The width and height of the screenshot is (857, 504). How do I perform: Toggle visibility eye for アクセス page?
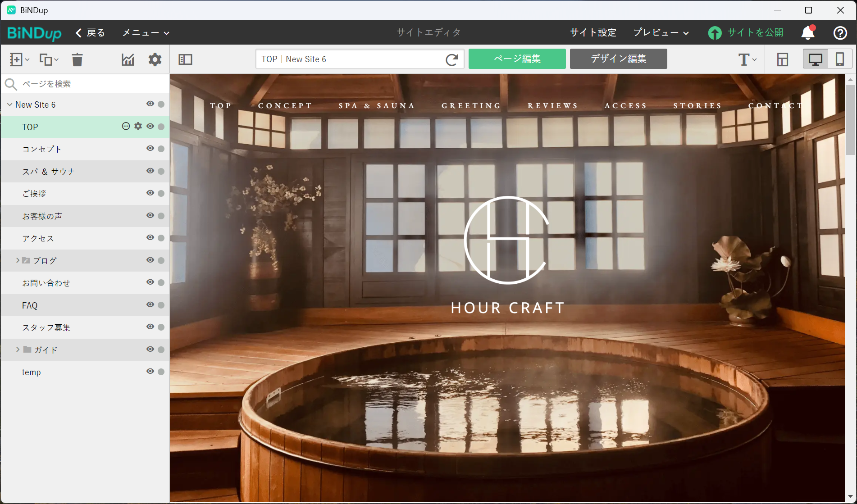(x=150, y=238)
